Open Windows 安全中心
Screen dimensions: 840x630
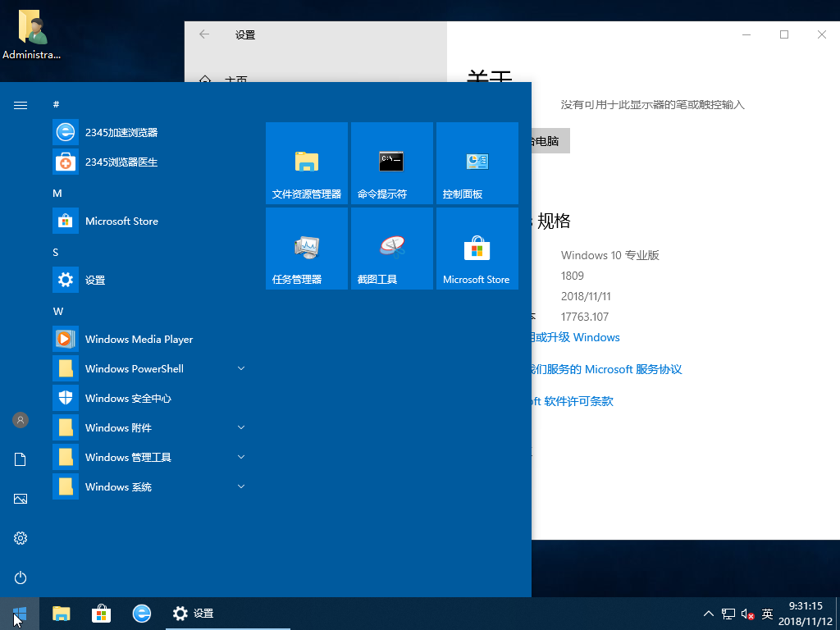pos(150,398)
